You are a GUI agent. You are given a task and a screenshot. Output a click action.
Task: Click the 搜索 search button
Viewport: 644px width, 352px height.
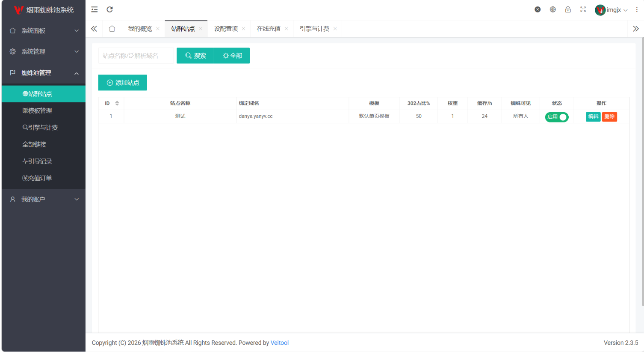coord(195,56)
